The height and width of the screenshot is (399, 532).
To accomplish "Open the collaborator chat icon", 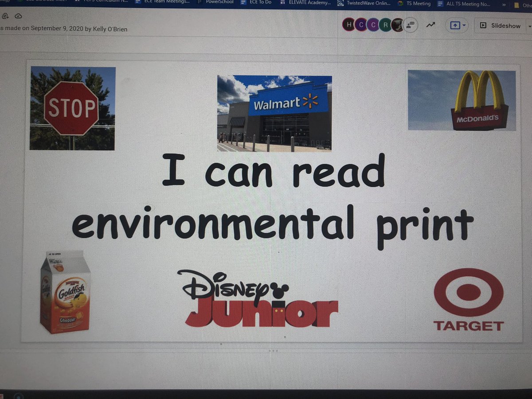I will [411, 25].
